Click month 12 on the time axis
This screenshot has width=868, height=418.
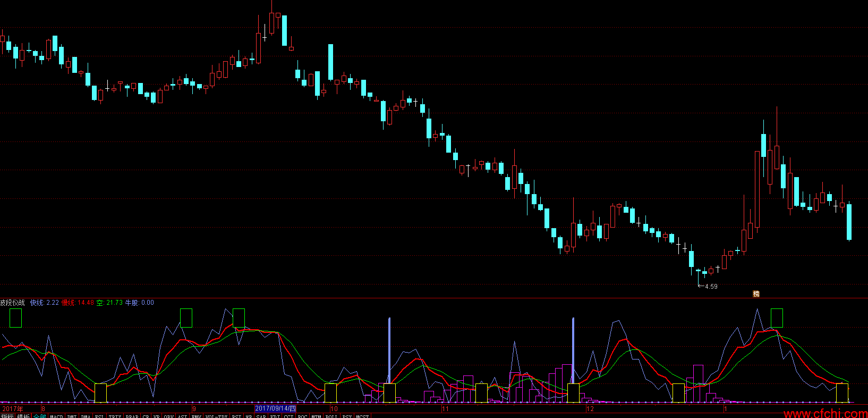tap(590, 409)
